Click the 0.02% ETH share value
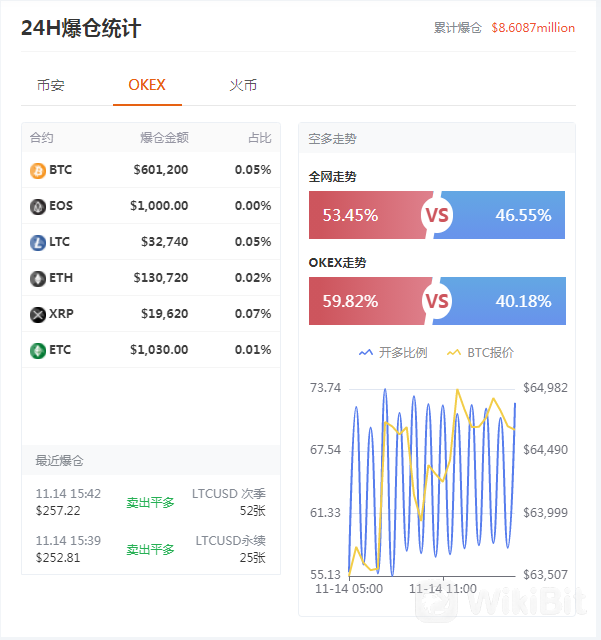This screenshot has width=601, height=640. (x=253, y=278)
